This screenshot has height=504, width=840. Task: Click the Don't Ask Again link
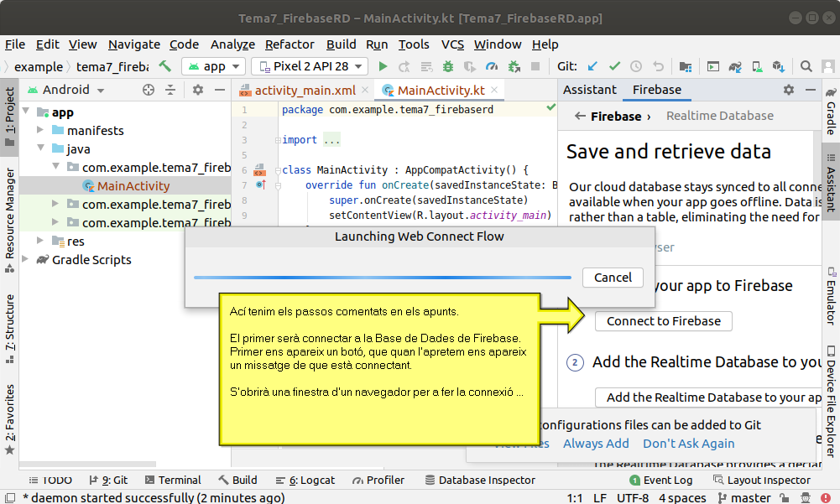pos(688,444)
